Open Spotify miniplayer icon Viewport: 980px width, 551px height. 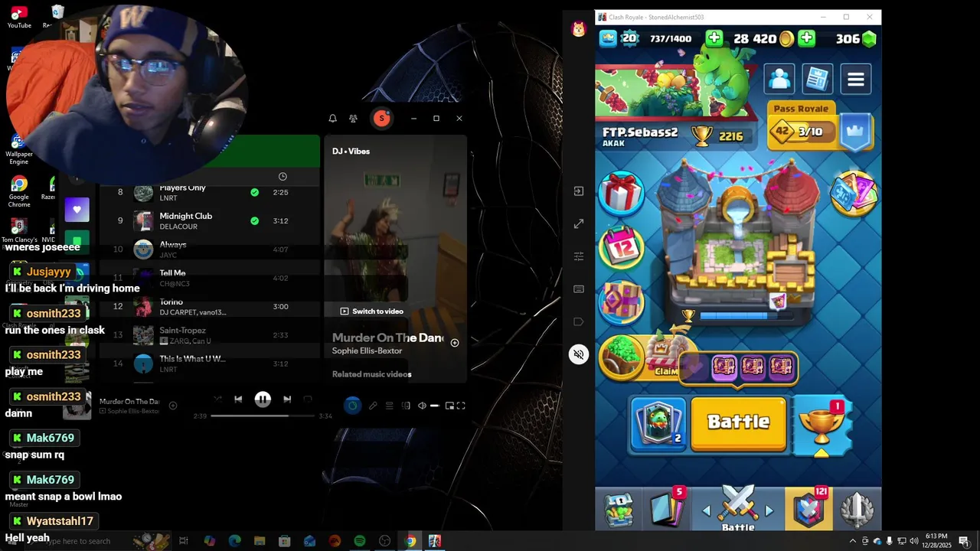[x=449, y=406]
